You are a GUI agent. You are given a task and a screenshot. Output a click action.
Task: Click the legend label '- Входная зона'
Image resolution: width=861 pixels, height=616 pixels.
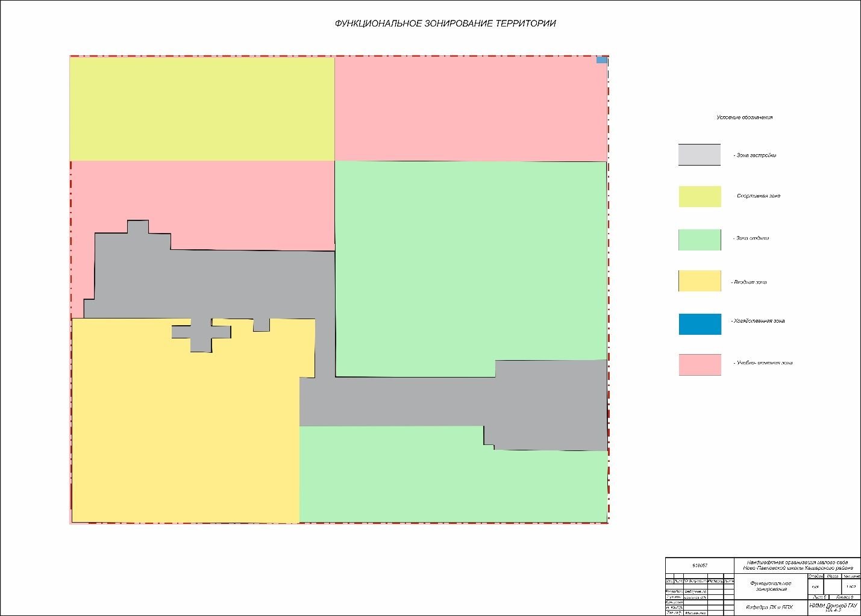coord(749,282)
